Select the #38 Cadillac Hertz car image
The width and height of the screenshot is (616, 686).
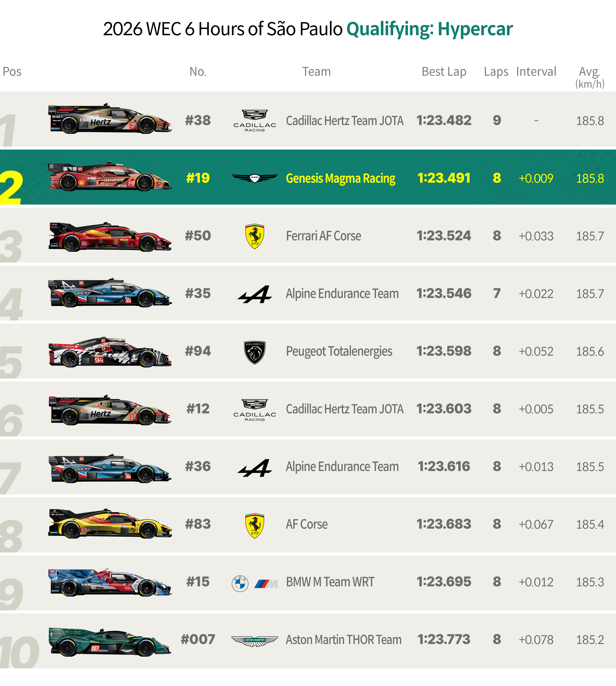(110, 119)
